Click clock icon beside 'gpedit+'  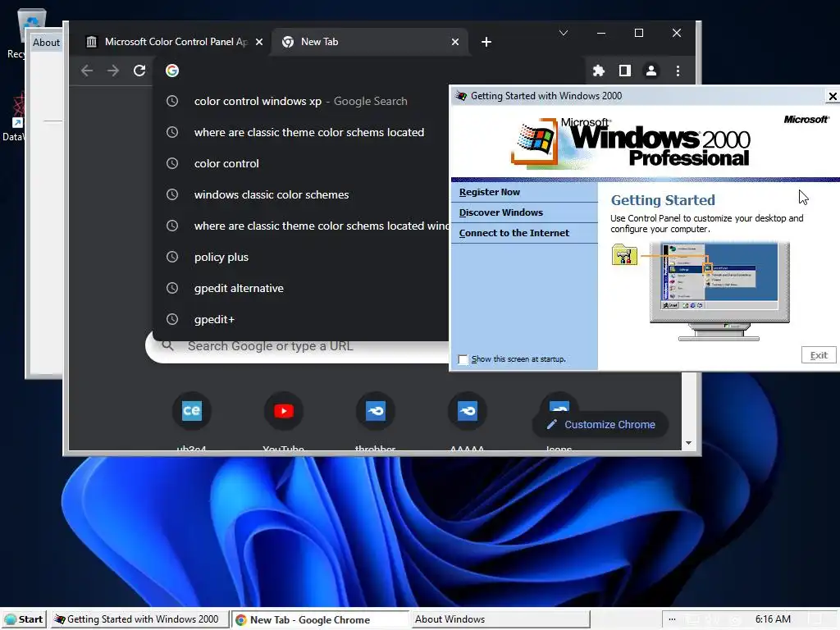tap(172, 319)
